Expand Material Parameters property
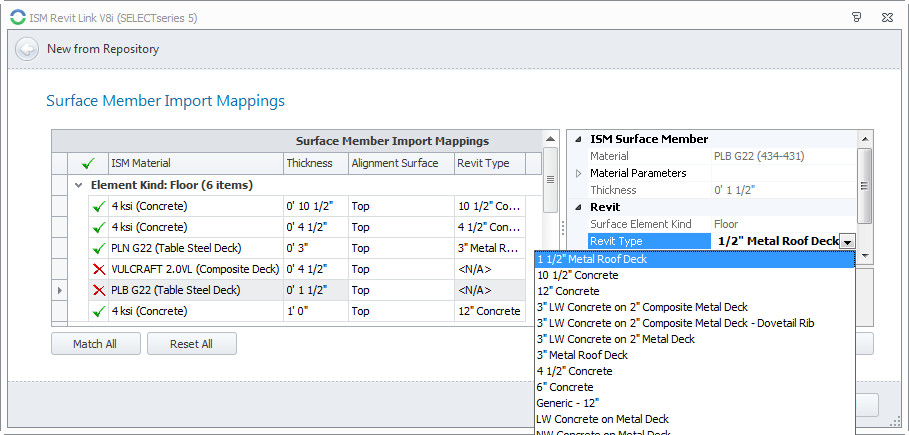 click(577, 173)
